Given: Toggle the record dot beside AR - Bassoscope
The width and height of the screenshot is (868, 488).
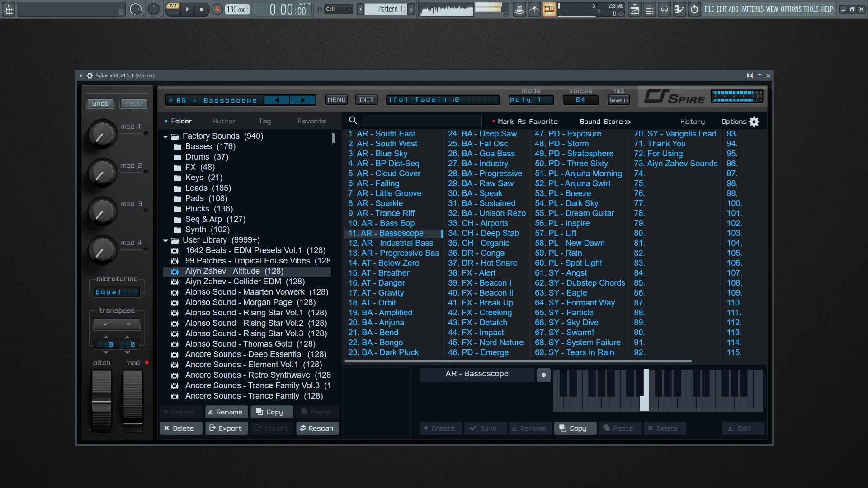Looking at the screenshot, I should tap(543, 375).
